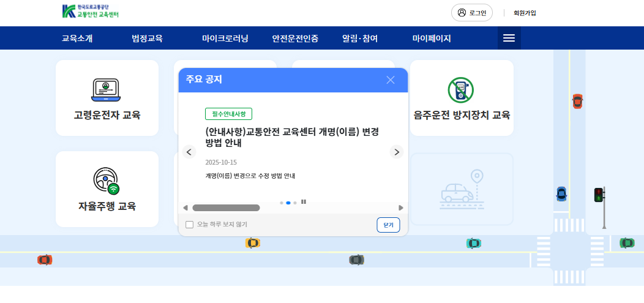Click the scrollbar right arrow in popup
The width and height of the screenshot is (644, 303).
pos(401,208)
